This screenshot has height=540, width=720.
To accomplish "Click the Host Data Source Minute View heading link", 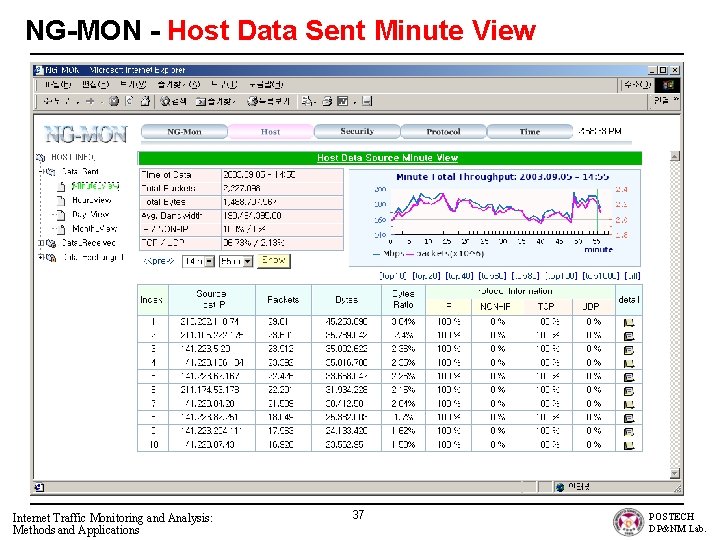I will [387, 158].
